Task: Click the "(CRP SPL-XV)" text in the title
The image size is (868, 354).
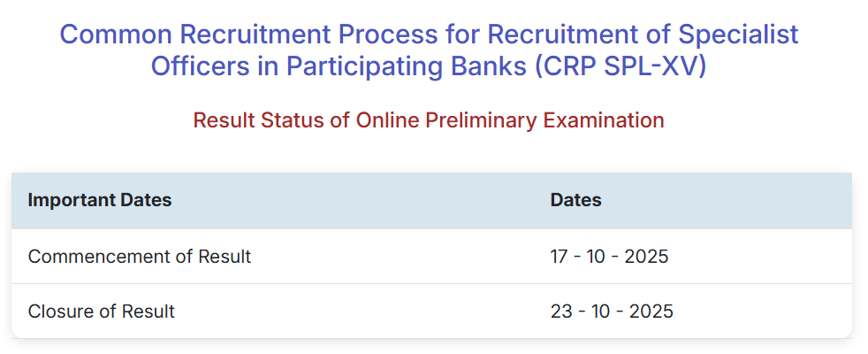Action: coord(621,66)
